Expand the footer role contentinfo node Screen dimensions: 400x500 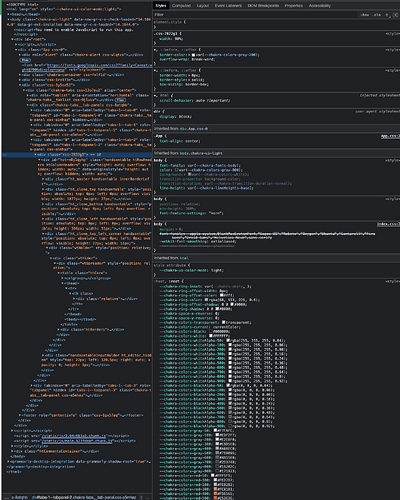[20, 415]
